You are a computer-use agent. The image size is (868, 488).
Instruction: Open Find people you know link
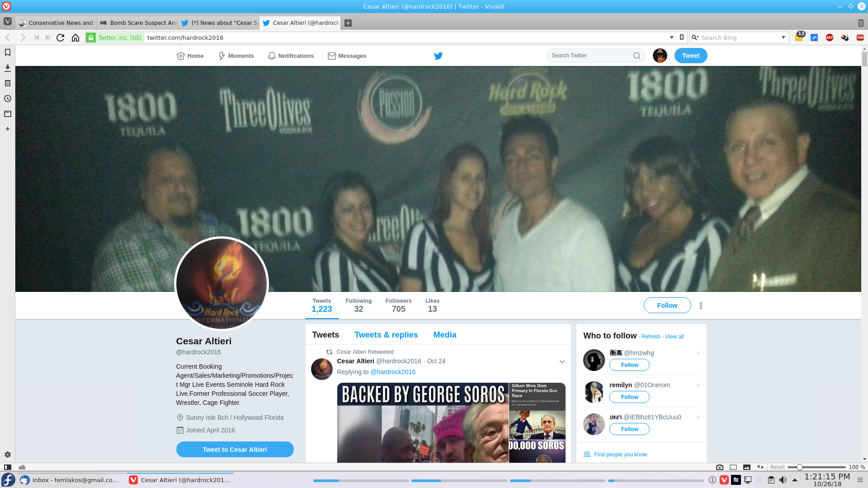(620, 455)
